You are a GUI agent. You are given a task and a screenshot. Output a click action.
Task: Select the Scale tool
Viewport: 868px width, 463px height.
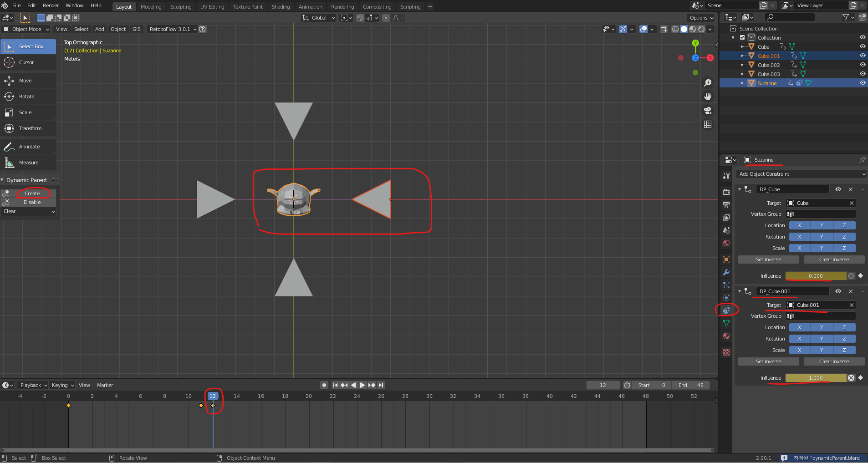(x=28, y=112)
